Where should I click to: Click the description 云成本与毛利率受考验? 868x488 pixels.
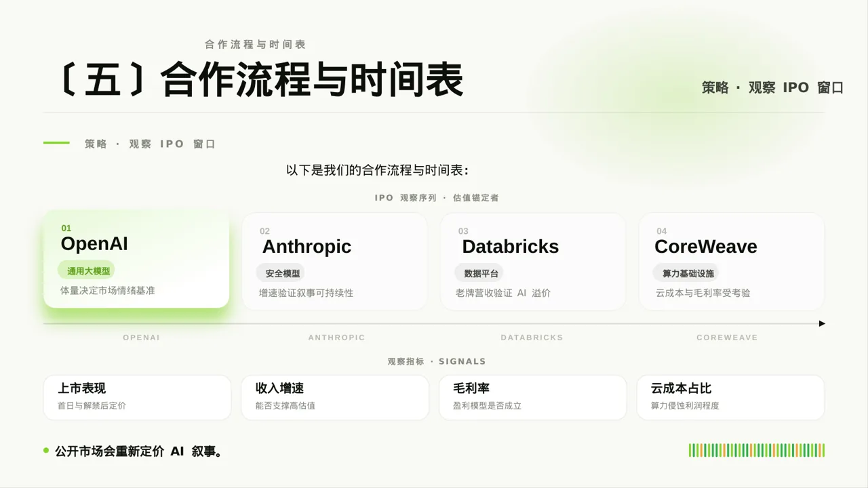point(703,293)
